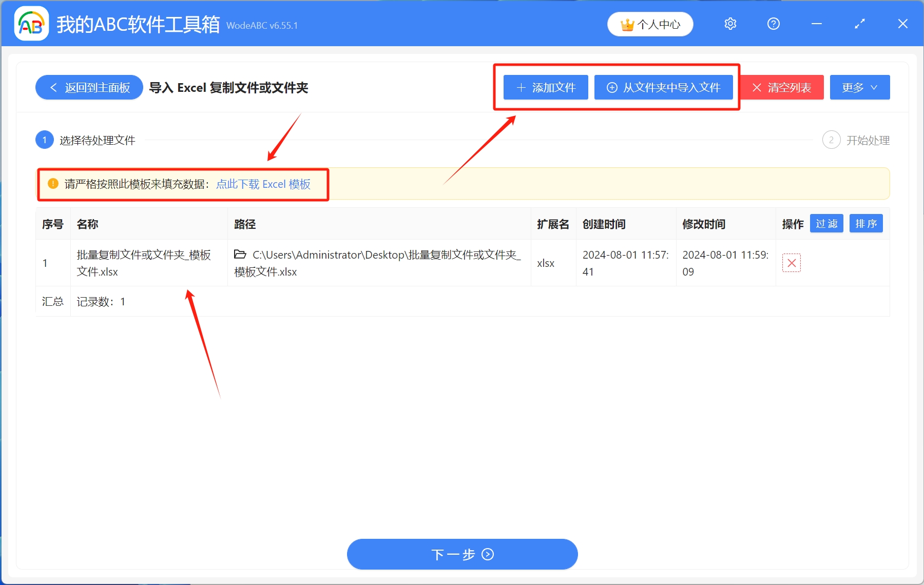Open the 排序 sort option

point(866,223)
